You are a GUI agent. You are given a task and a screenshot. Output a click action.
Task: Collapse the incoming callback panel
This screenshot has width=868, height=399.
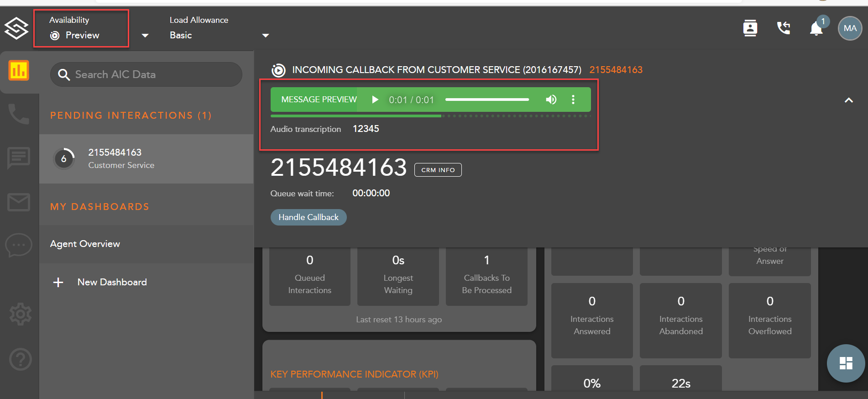848,100
